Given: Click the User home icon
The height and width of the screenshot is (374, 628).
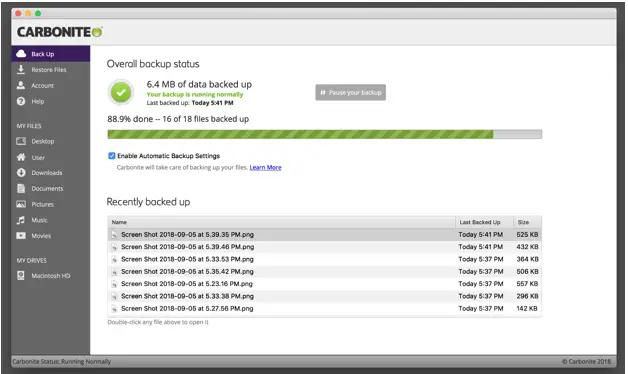Looking at the screenshot, I should pos(21,157).
